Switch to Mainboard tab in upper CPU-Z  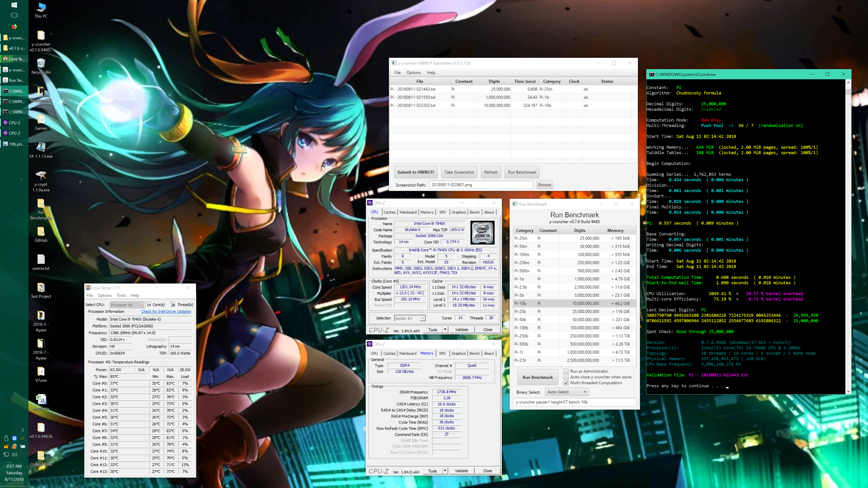click(x=408, y=212)
